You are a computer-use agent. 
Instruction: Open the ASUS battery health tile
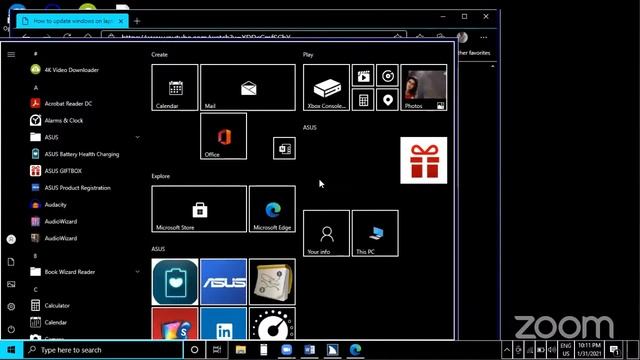pos(175,282)
